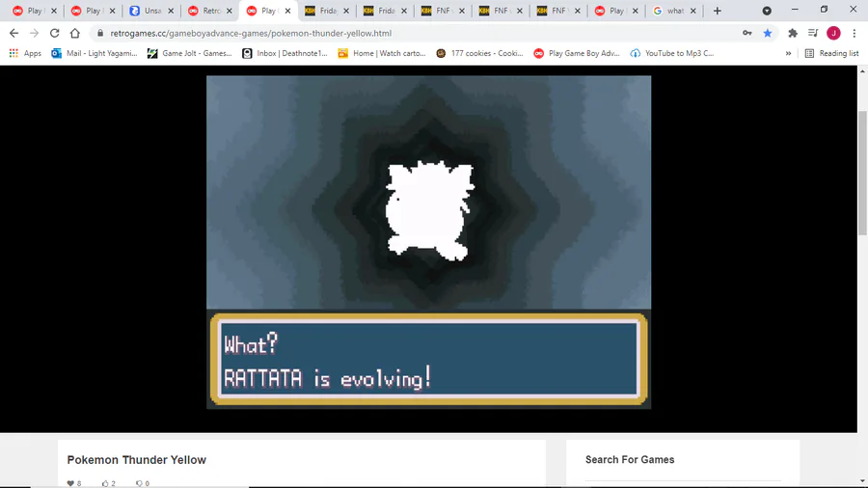Click the Pokemon Thunder Yellow title
Screen dimensions: 868x488
click(137, 460)
